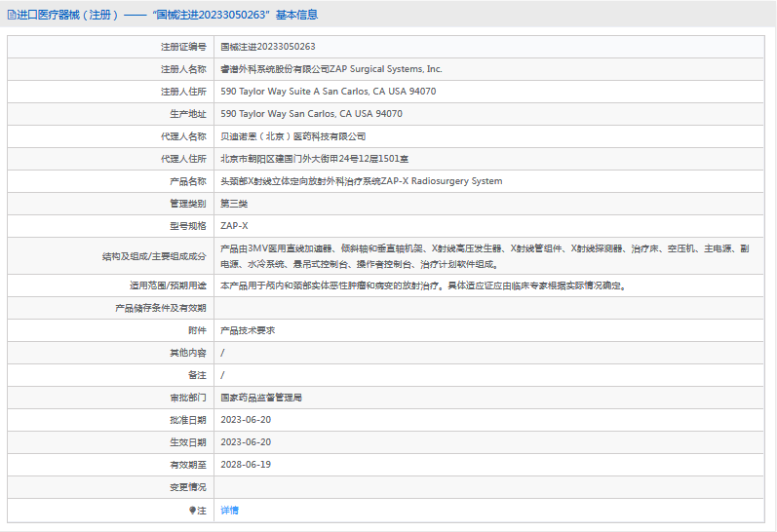Click the model specification value ZAP-X
The width and height of the screenshot is (777, 532).
coord(234,226)
